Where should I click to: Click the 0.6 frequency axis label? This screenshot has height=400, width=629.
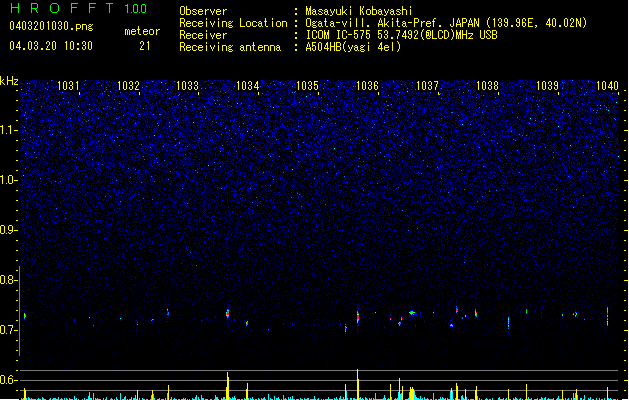click(x=9, y=380)
